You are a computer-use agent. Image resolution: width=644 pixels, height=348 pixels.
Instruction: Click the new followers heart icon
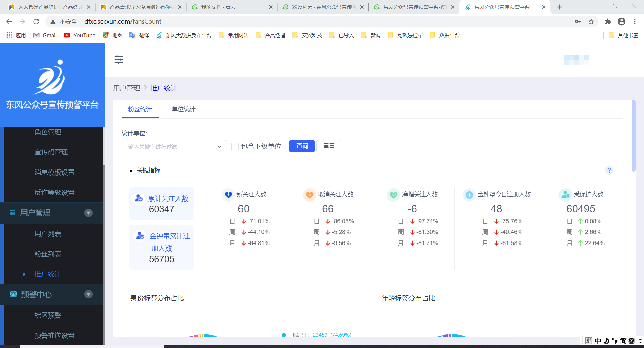click(x=228, y=195)
